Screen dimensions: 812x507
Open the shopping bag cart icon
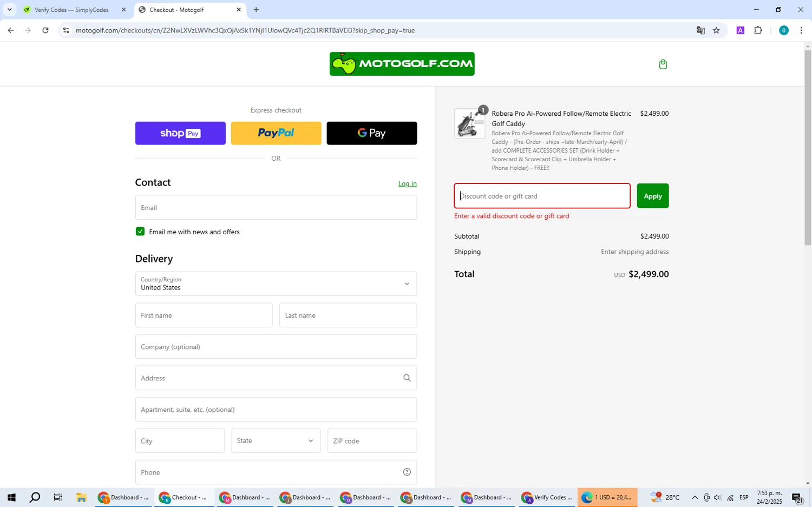tap(663, 64)
